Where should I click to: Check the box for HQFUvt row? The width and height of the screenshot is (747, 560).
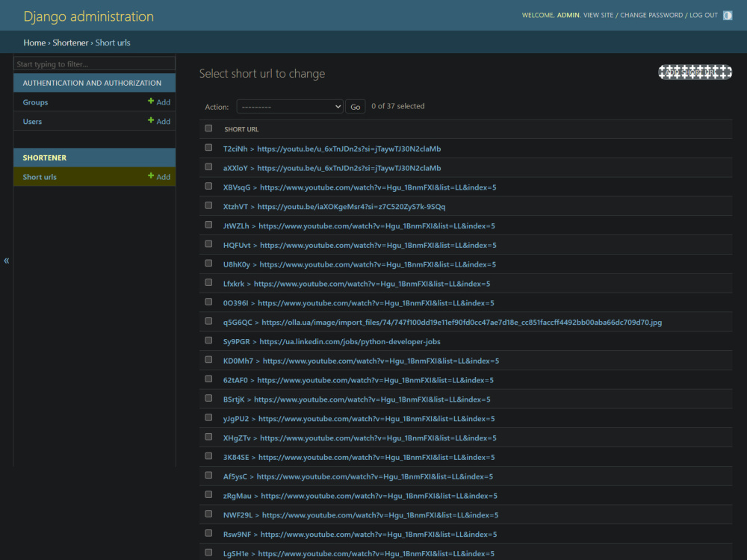point(208,244)
